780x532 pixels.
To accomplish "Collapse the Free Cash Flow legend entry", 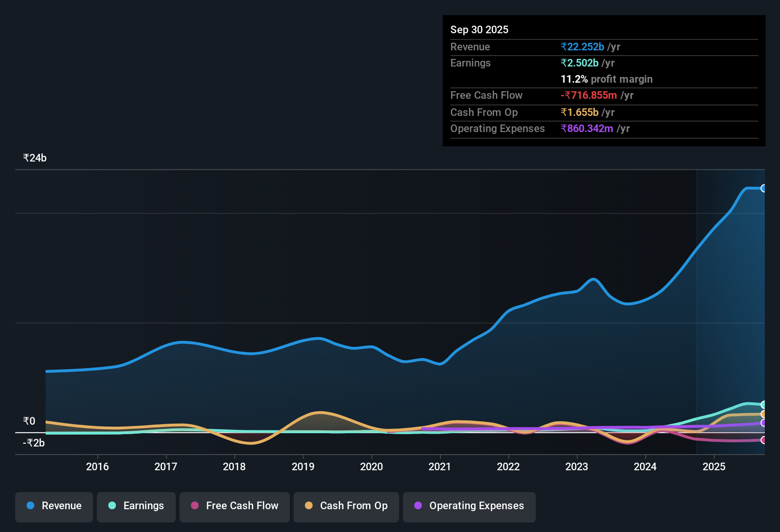I will [234, 506].
